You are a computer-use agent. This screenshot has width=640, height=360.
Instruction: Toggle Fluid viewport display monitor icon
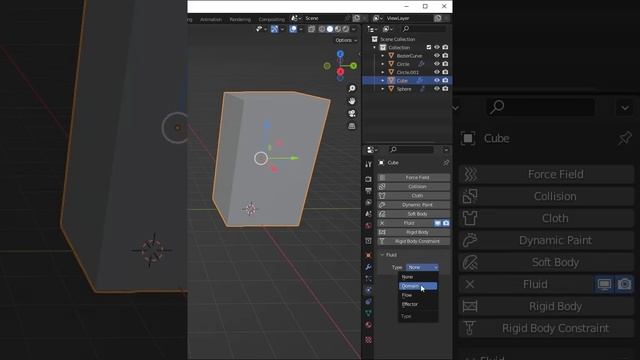[x=438, y=223]
